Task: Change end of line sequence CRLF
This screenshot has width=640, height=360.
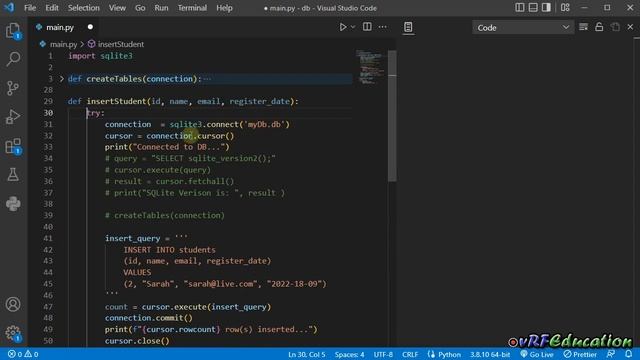Action: coord(410,354)
